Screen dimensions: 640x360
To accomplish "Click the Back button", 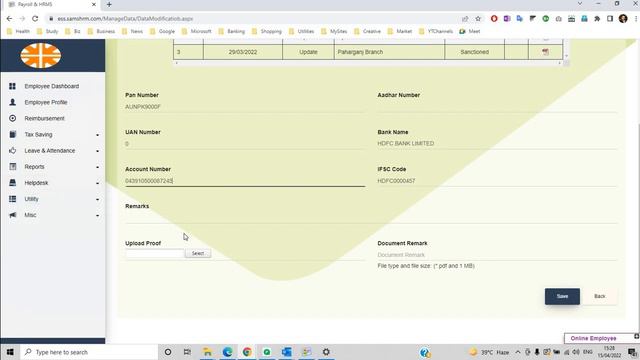I will point(600,296).
